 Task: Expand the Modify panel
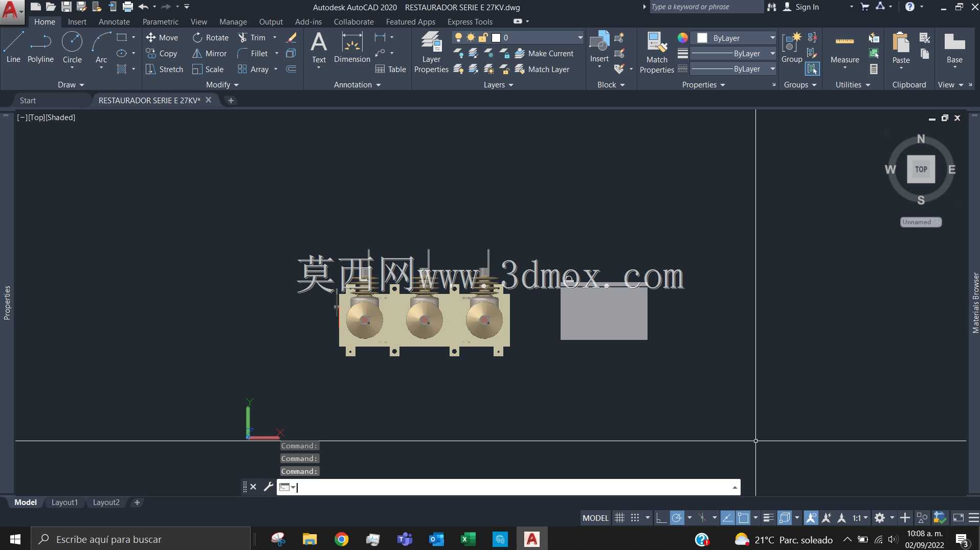(222, 84)
